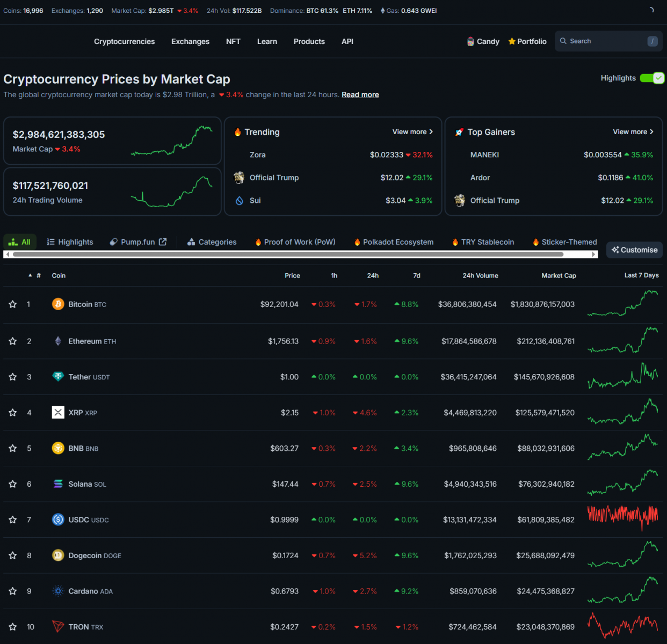This screenshot has height=644, width=667.
Task: Open the Exchanges menu in navigation
Action: 190,41
